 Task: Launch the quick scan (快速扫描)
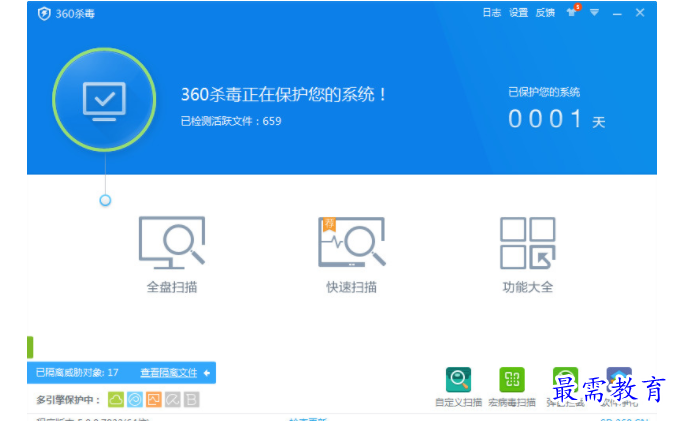click(x=352, y=255)
